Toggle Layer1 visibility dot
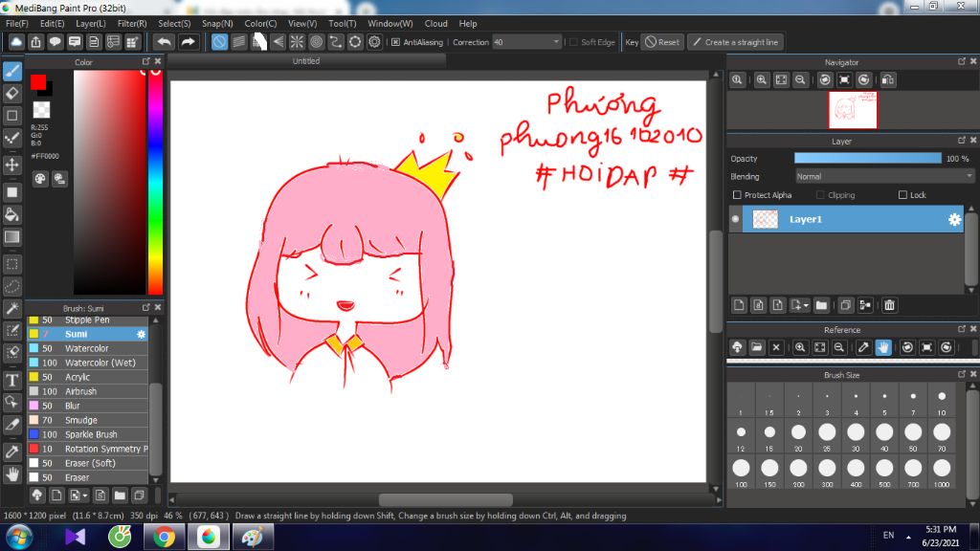This screenshot has width=980, height=551. tap(735, 219)
